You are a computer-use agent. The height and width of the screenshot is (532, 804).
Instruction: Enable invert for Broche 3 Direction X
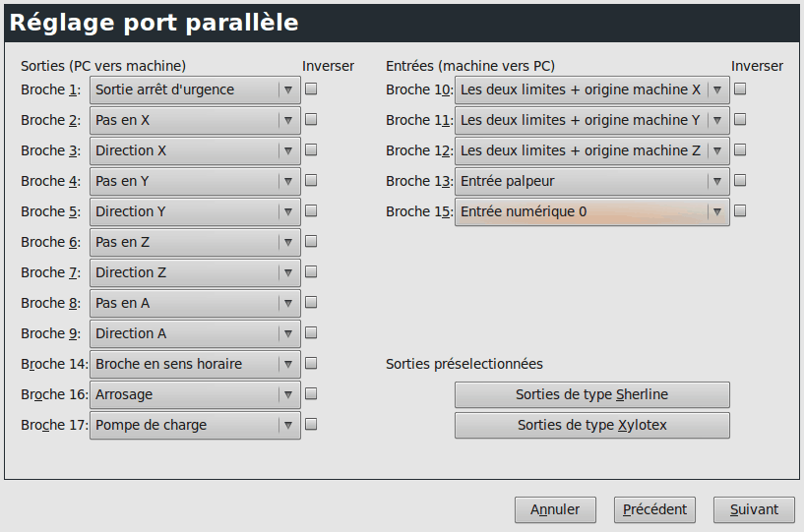pos(311,150)
